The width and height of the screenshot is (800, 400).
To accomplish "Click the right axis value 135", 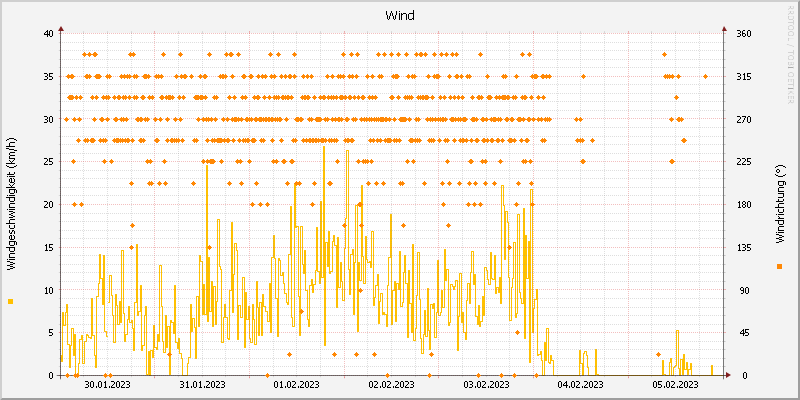I will pos(744,247).
